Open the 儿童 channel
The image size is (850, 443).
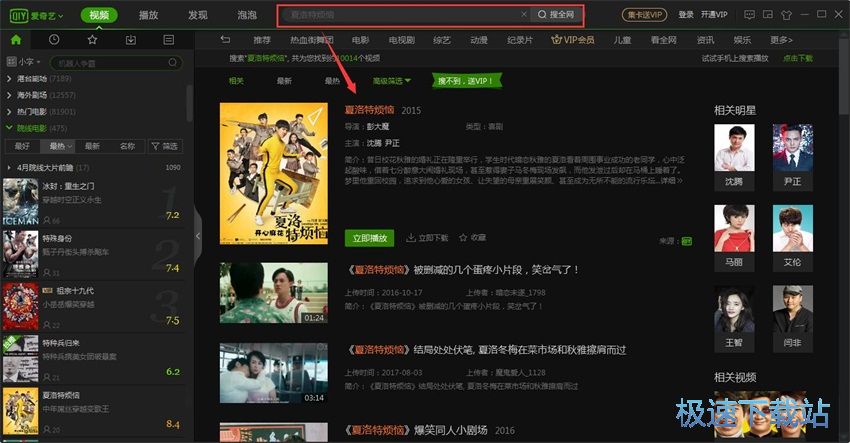pos(622,40)
